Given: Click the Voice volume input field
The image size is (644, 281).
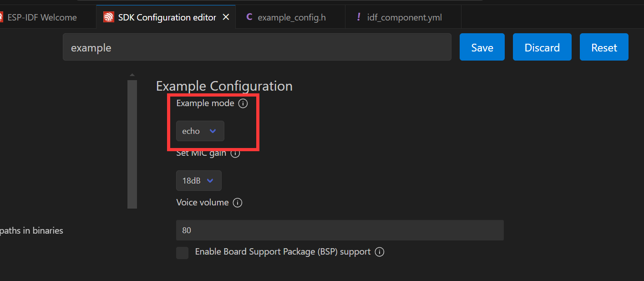Looking at the screenshot, I should point(340,230).
